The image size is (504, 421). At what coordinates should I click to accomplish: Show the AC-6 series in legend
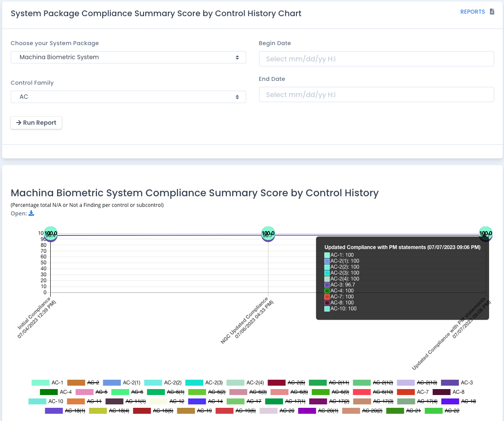point(127,392)
